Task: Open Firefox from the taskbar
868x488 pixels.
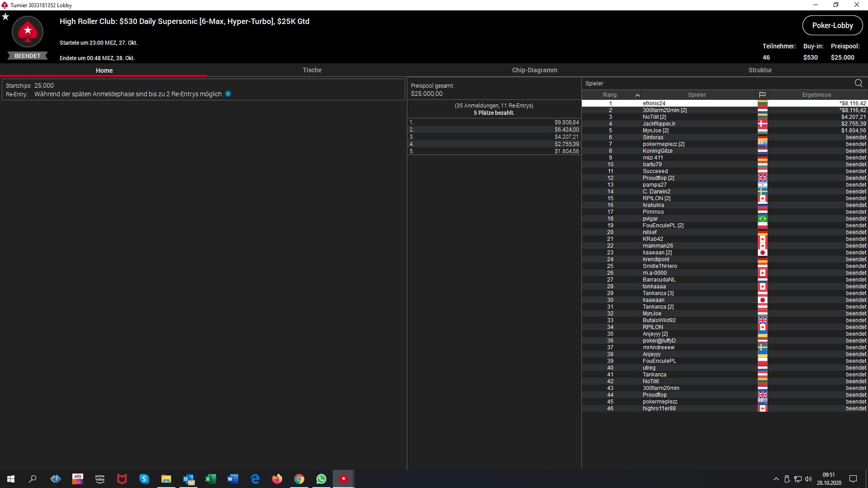Action: coord(277,479)
